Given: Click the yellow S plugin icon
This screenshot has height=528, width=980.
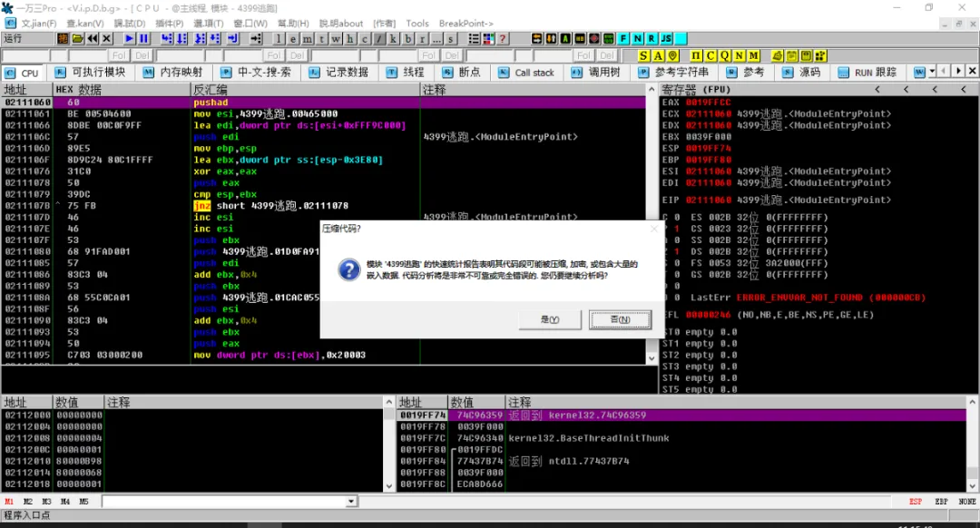Looking at the screenshot, I should (x=643, y=55).
